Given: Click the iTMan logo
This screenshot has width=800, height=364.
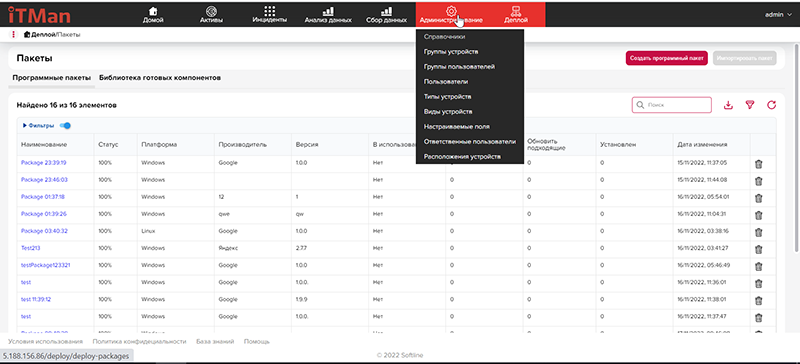Looking at the screenshot, I should (39, 15).
